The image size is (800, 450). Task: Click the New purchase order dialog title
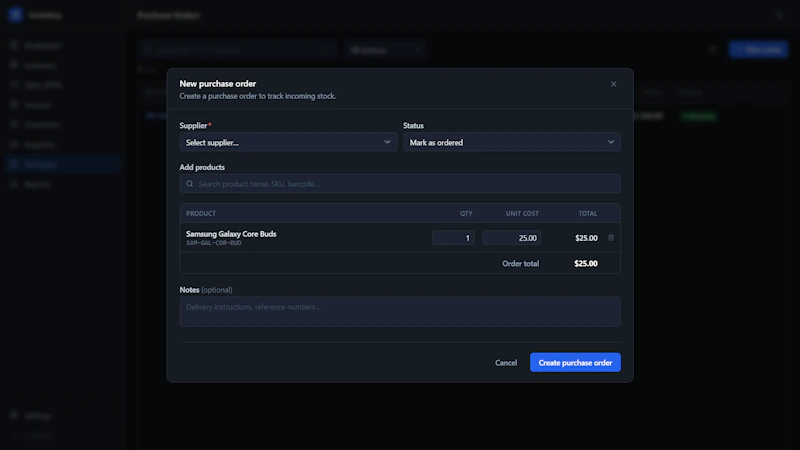(x=218, y=84)
